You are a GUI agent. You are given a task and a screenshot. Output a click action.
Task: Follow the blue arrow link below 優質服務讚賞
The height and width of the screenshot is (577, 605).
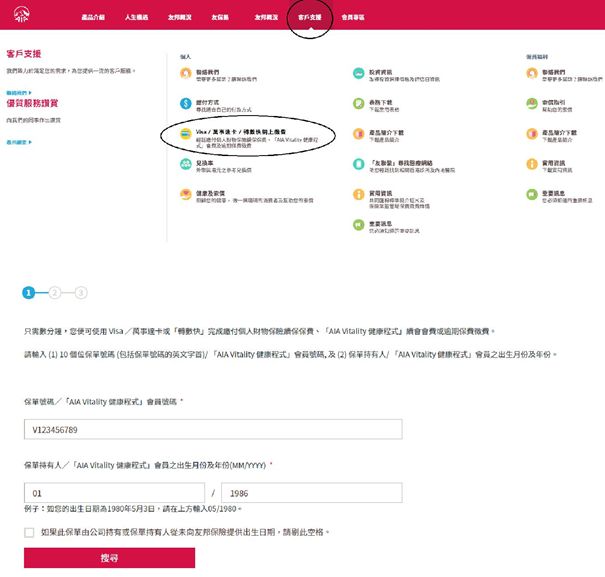19,142
